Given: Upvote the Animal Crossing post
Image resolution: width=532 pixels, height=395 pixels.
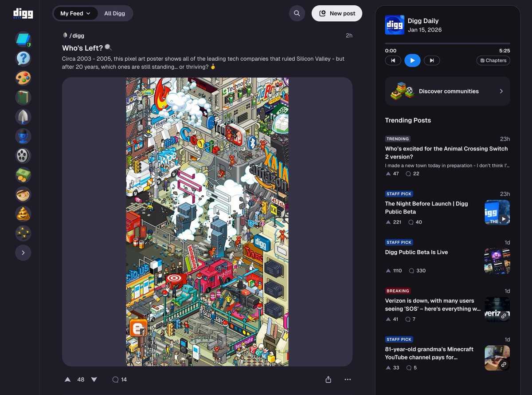Looking at the screenshot, I should [388, 174].
